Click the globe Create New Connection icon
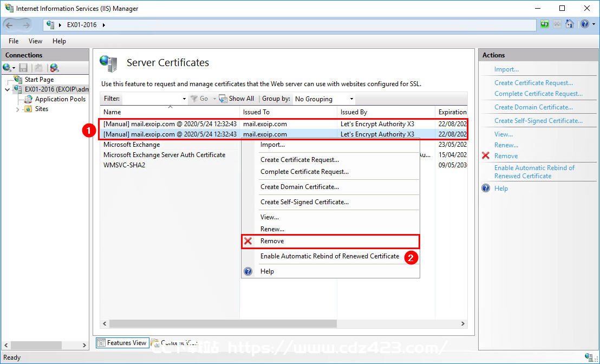This screenshot has height=364, width=600. 6,68
